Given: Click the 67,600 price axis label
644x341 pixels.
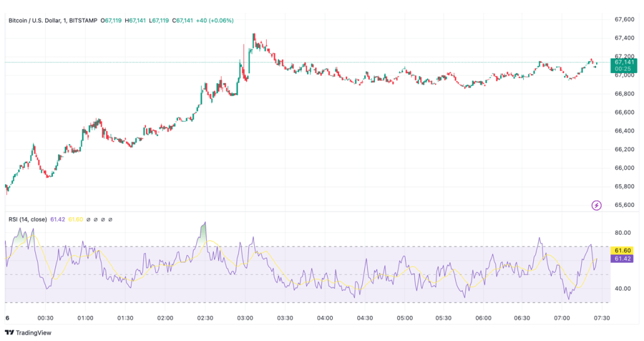Looking at the screenshot, I should tap(625, 20).
